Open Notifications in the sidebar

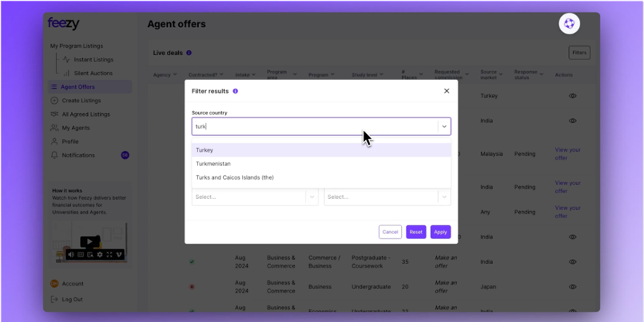(78, 155)
